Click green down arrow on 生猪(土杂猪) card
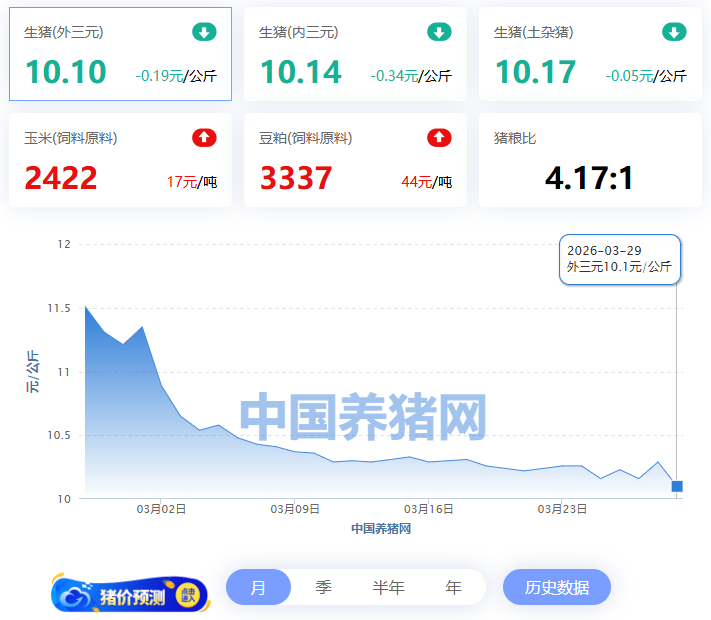The width and height of the screenshot is (711, 620). coord(674,32)
